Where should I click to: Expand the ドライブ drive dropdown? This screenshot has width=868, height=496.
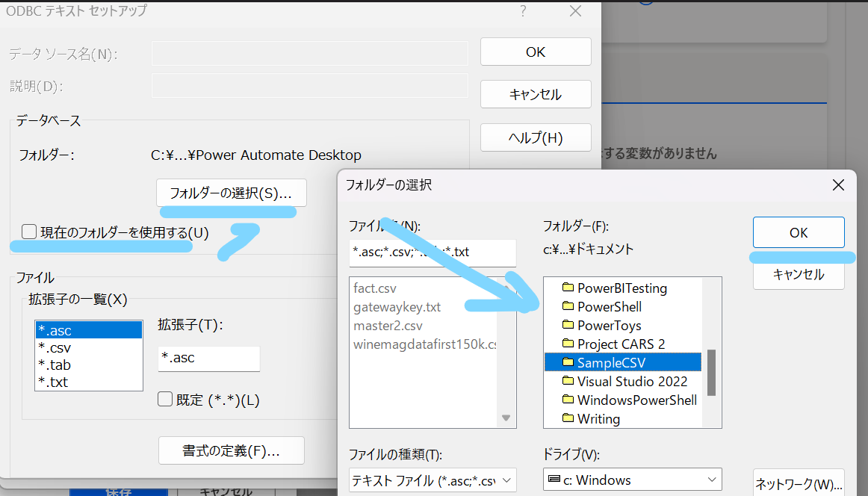click(712, 480)
